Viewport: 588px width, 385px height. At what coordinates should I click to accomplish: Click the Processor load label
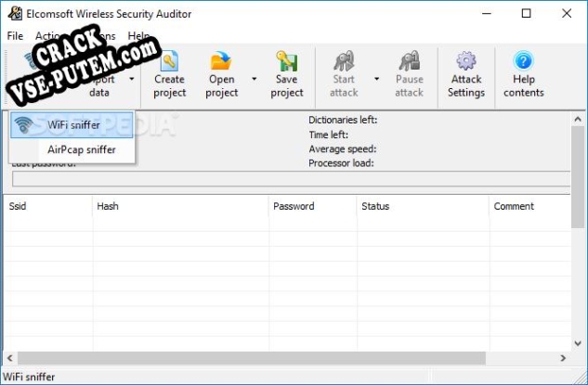pos(341,163)
